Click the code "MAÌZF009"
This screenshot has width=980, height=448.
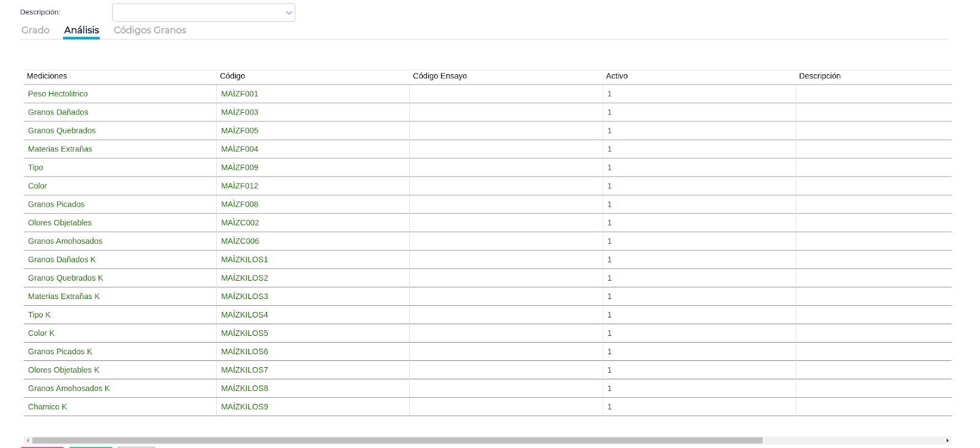point(239,167)
